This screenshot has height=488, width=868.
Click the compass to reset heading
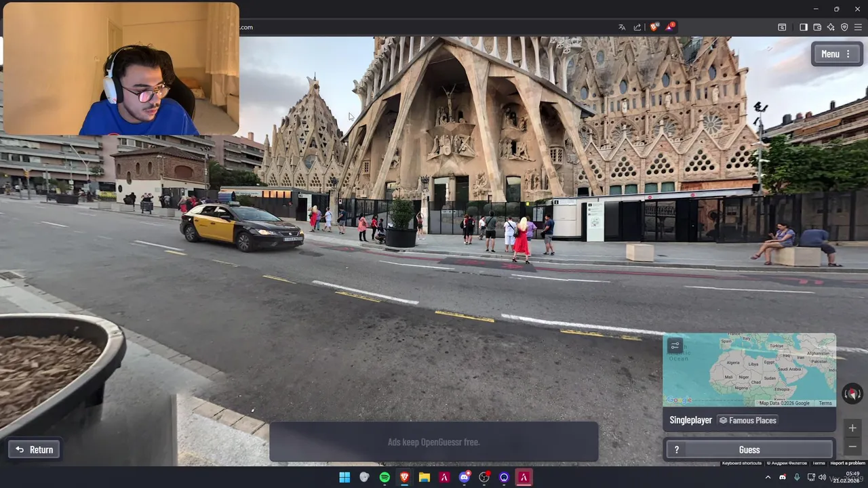(852, 393)
